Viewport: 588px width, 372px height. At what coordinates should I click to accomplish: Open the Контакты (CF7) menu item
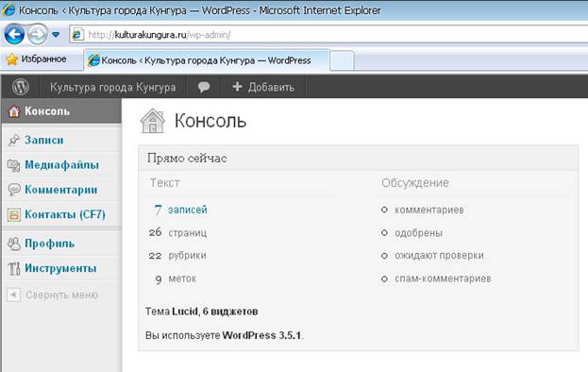(65, 214)
